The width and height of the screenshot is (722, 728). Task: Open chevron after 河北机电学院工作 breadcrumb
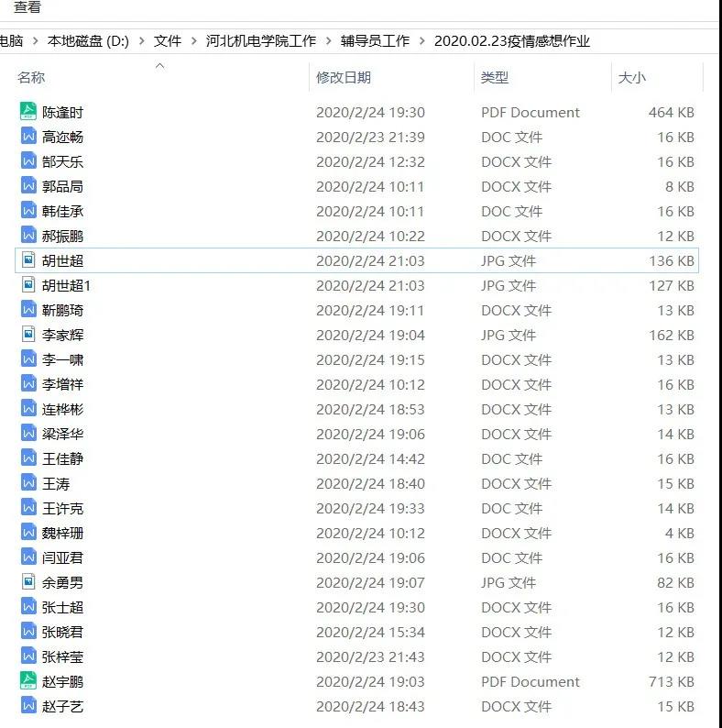(x=329, y=41)
